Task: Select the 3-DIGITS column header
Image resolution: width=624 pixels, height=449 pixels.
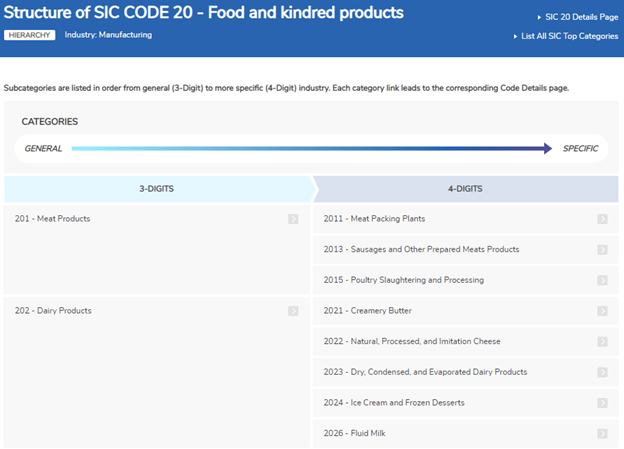Action: 158,189
